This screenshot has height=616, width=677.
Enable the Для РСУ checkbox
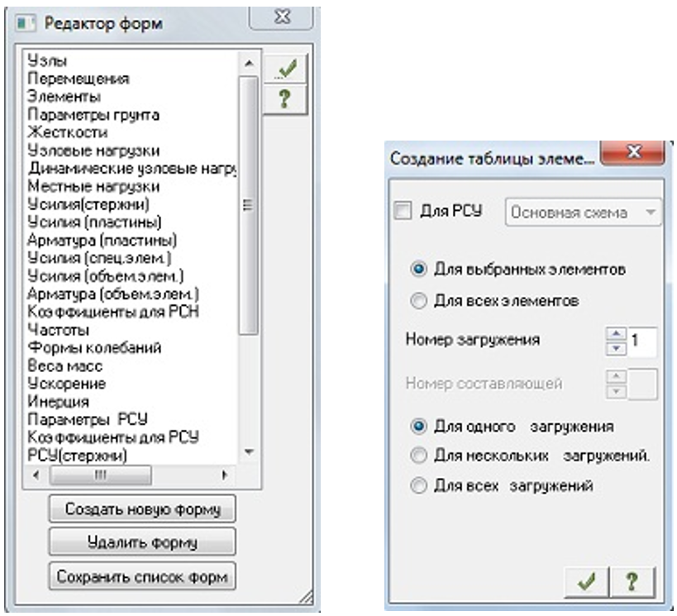pos(403,211)
